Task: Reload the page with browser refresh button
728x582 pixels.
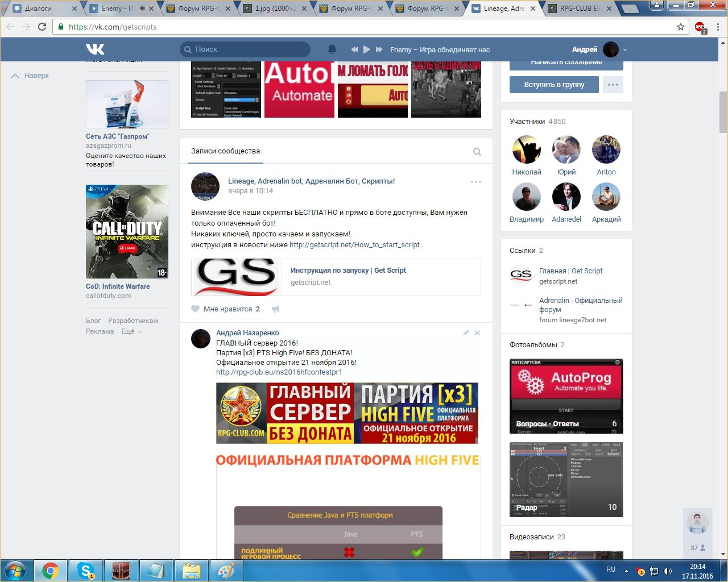Action: coord(42,27)
